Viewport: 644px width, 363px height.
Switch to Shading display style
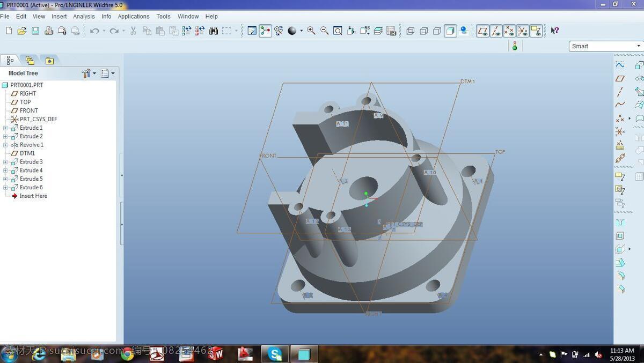[x=451, y=31]
